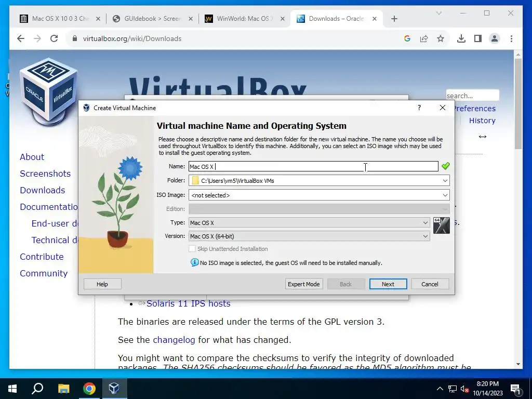The width and height of the screenshot is (532, 399).
Task: Click the page width toggle arrow
Action: (483, 137)
